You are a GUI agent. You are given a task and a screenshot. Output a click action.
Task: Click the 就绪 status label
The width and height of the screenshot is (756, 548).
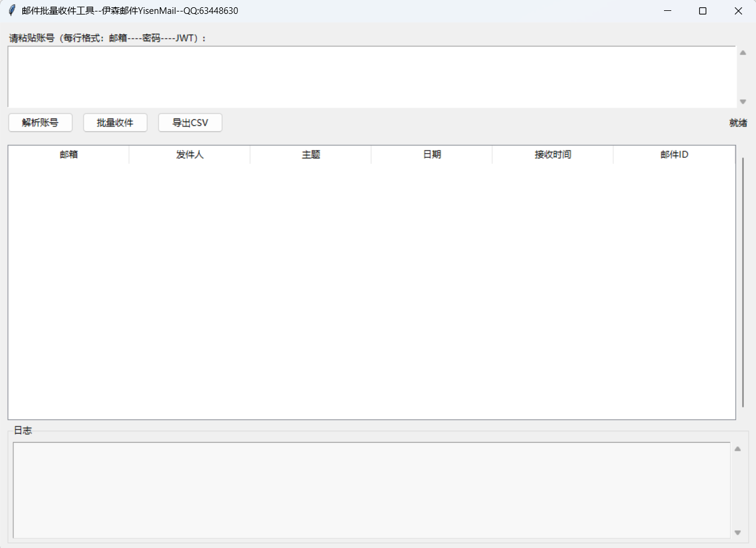point(738,123)
